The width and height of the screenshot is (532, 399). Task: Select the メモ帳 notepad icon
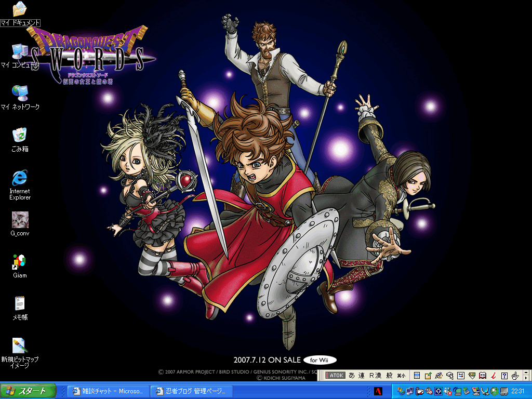[x=20, y=309]
